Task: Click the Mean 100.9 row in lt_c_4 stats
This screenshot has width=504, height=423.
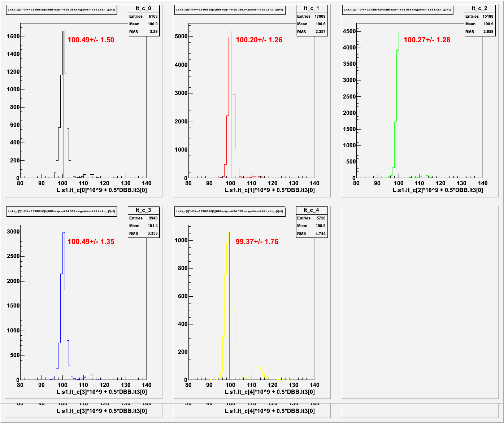Action: tap(312, 226)
